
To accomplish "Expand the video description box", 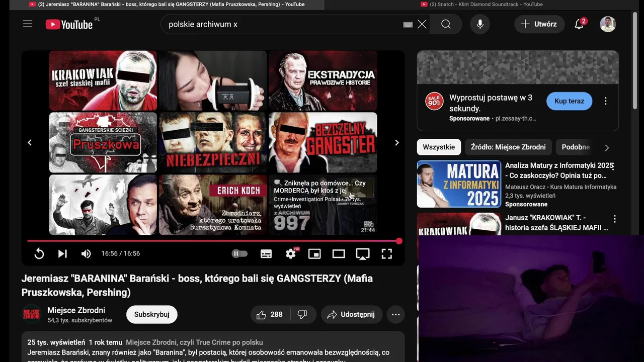I will (x=213, y=347).
